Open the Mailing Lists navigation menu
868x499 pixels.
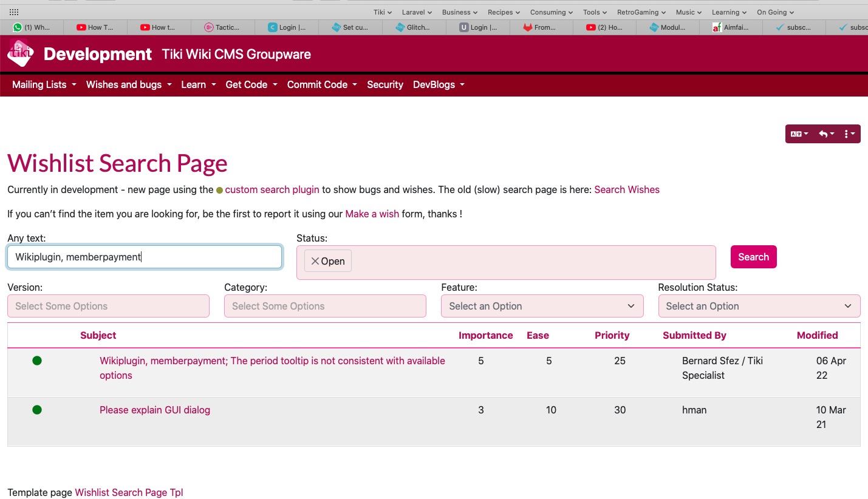(44, 84)
